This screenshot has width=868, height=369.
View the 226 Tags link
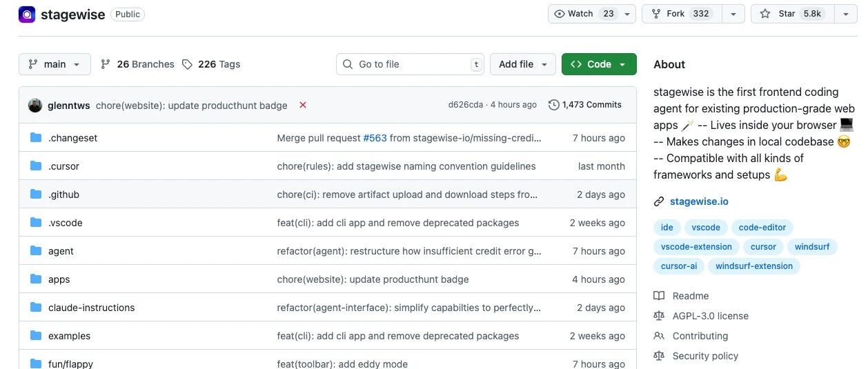[x=211, y=64]
